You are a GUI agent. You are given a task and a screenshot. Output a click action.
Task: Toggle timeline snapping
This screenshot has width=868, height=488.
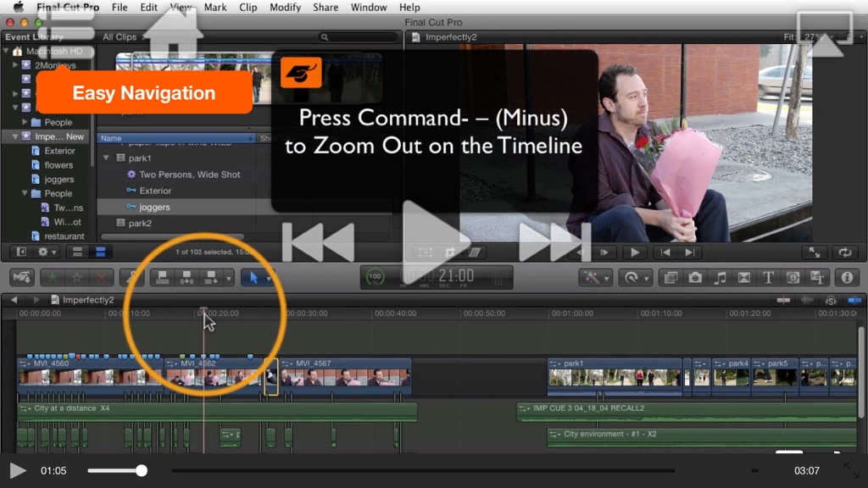(854, 300)
